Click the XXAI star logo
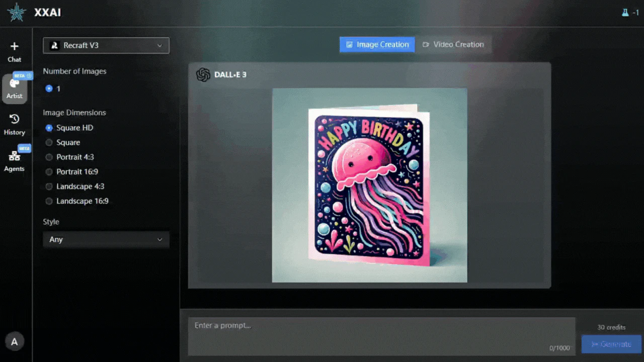The image size is (644, 362). pyautogui.click(x=16, y=13)
